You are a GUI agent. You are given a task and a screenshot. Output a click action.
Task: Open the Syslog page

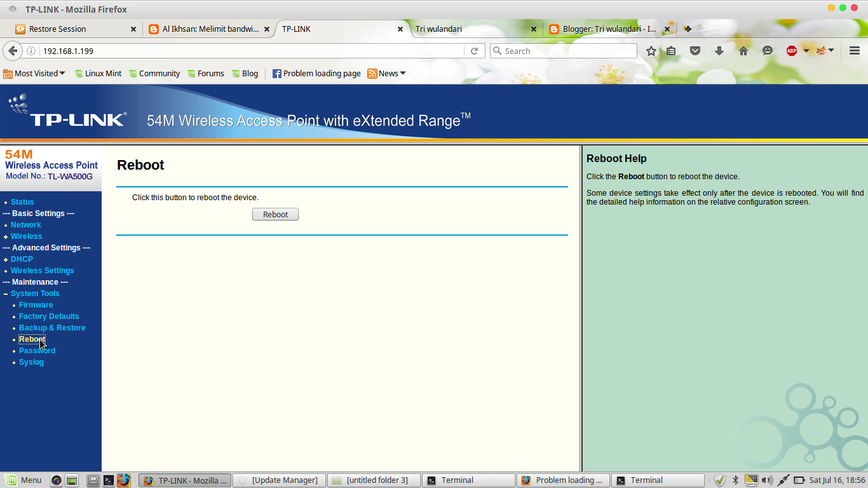click(31, 362)
